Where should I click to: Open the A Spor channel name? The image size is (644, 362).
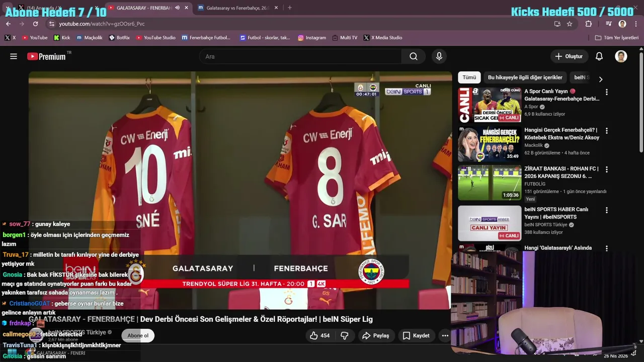coord(531,107)
